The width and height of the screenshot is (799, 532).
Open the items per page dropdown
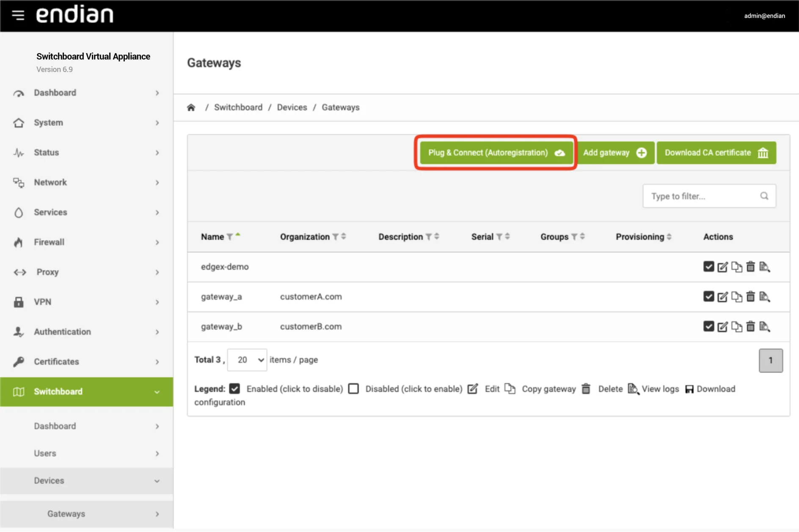tap(247, 360)
